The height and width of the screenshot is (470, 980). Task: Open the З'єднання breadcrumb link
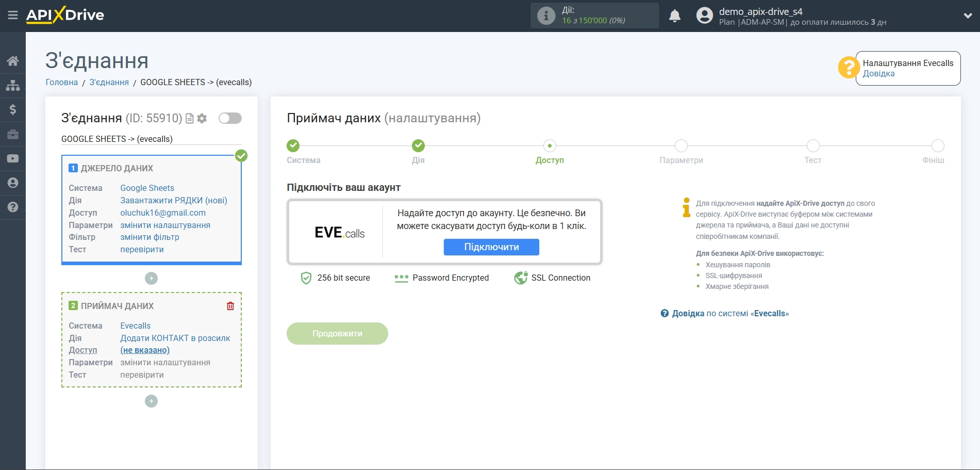pos(109,82)
